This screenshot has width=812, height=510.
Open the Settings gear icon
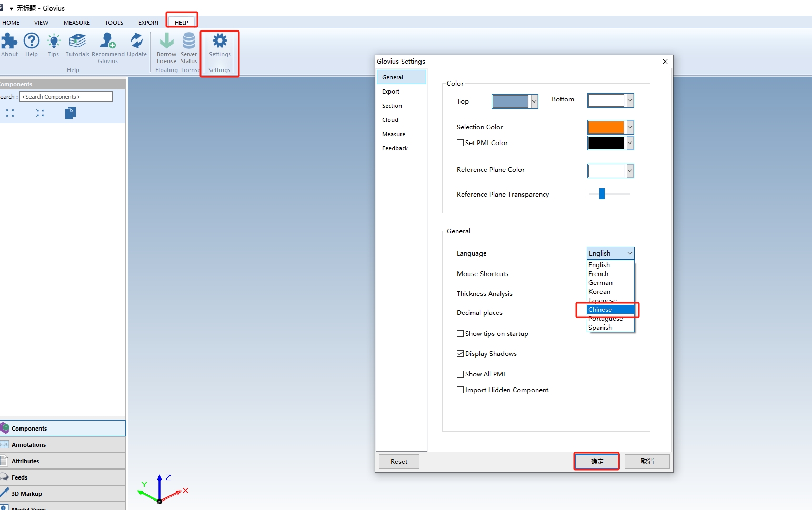[x=219, y=42]
